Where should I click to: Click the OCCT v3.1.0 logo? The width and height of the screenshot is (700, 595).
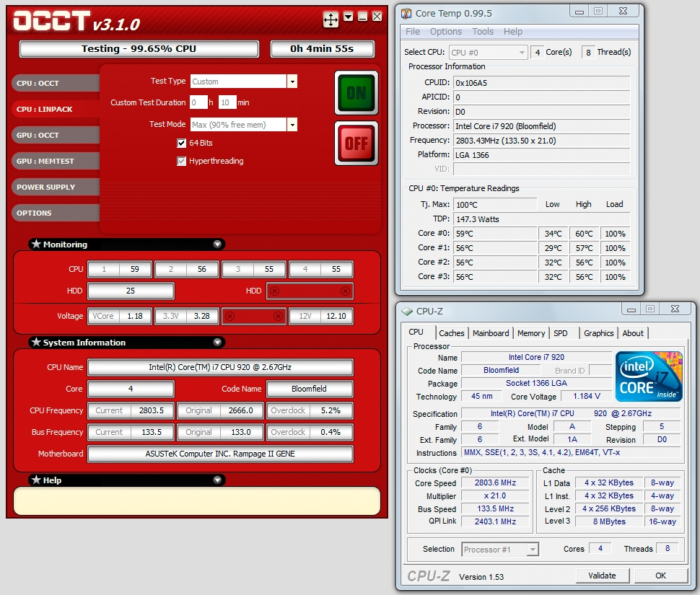tap(76, 22)
